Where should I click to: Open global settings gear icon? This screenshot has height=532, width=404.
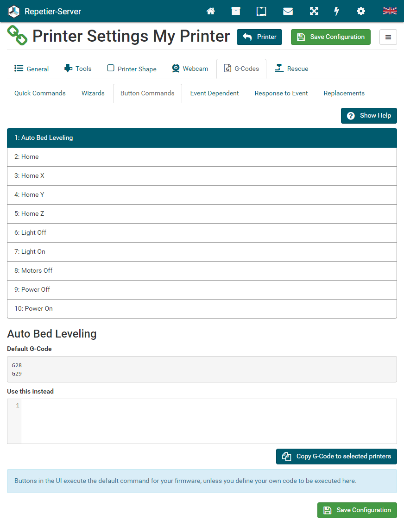360,11
